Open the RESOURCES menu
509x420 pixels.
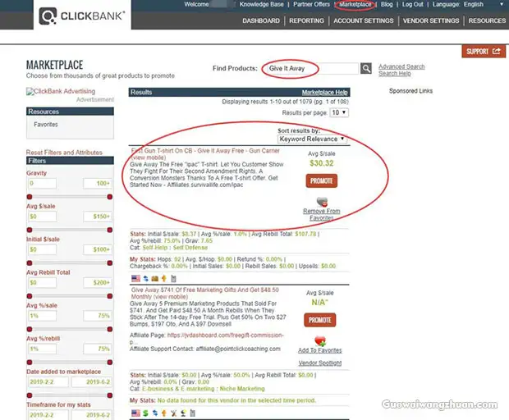pyautogui.click(x=487, y=21)
